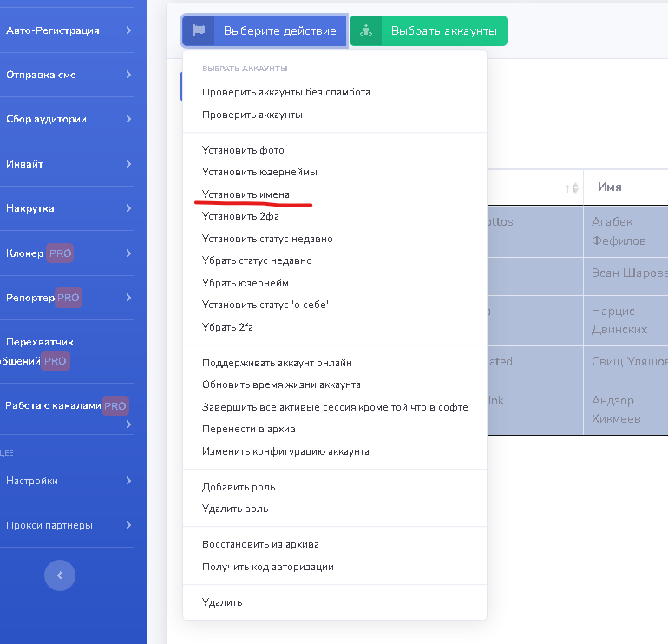
Task: Select Проверить аккаунты без спамбота
Action: 286,92
